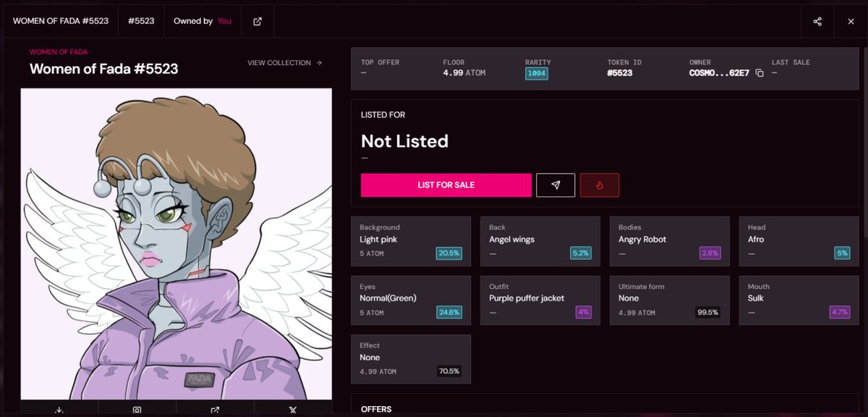Click the 5% badge on Afro
Image resolution: width=868 pixels, height=417 pixels.
[842, 253]
